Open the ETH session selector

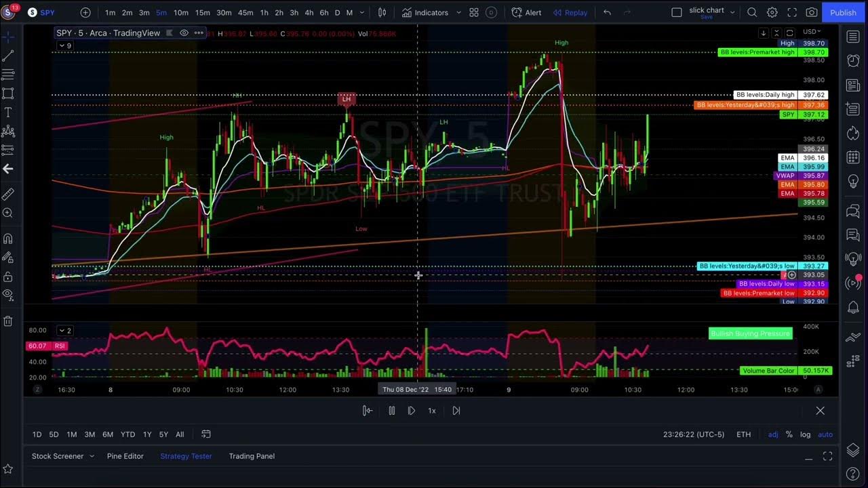click(x=744, y=434)
